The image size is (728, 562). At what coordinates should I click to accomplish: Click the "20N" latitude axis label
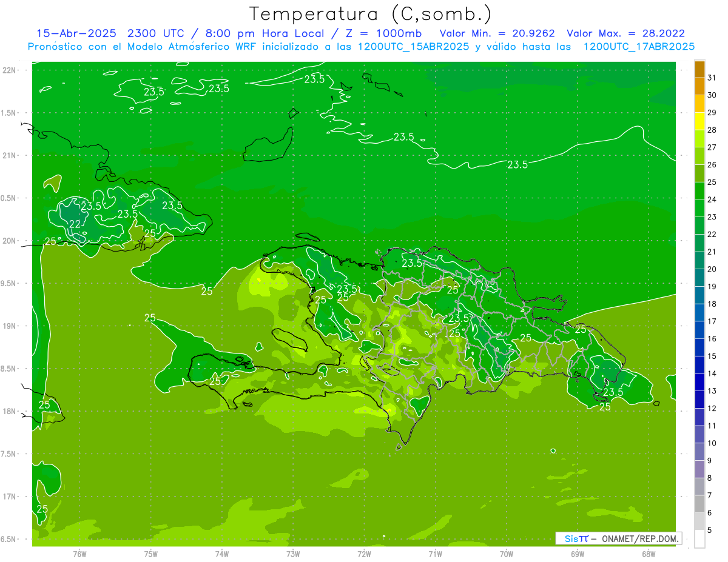[x=9, y=241]
